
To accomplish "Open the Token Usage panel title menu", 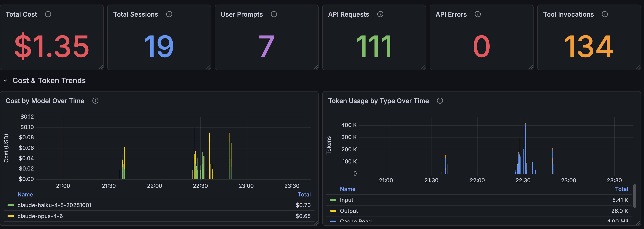I will pos(378,101).
